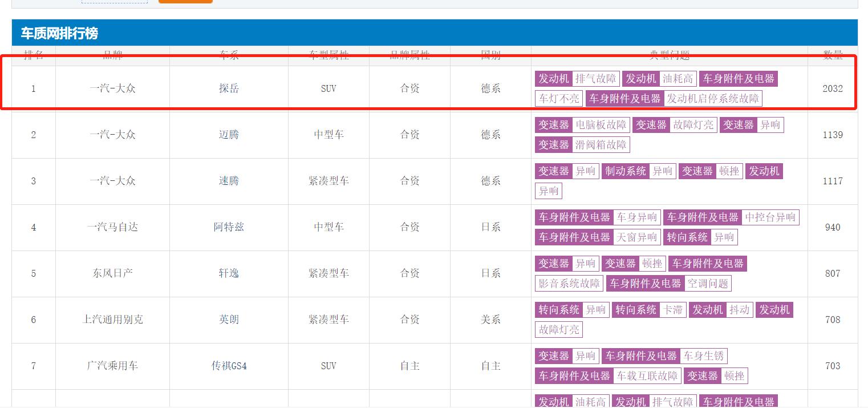Open the 阿特兹 car series link
The width and height of the screenshot is (868, 408).
[x=229, y=227]
